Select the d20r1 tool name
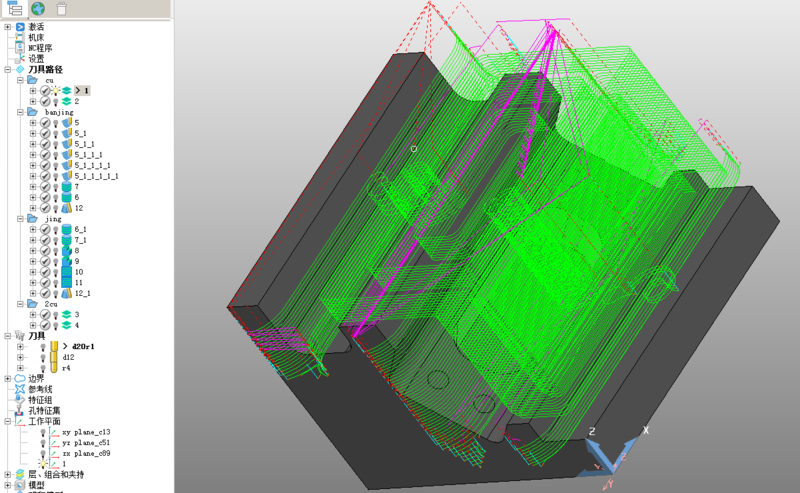This screenshot has width=800, height=493. (x=83, y=347)
